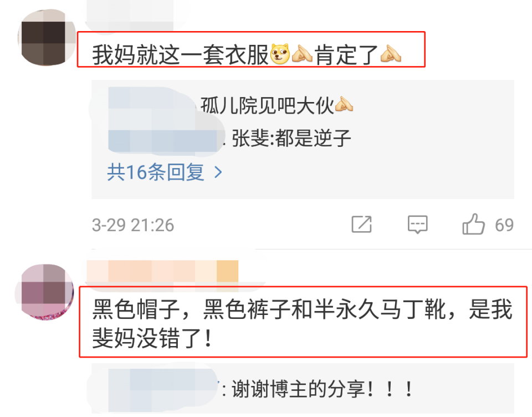Screen dimensions: 532x417
Task: Expand 共16条回复 replies
Action: click(165, 172)
